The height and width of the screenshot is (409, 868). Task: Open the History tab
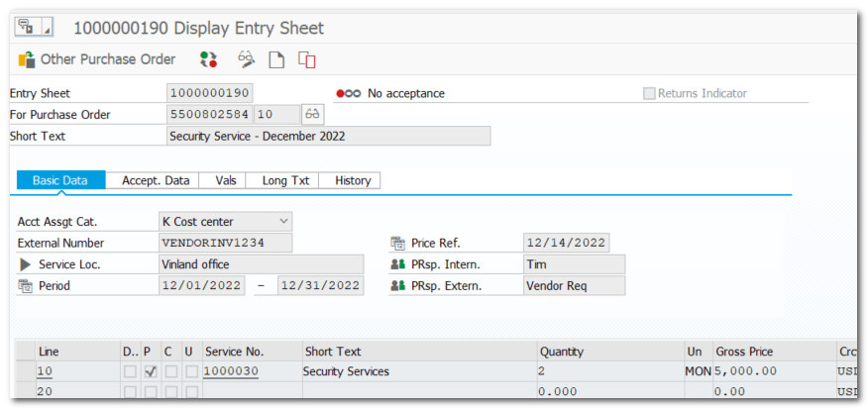point(353,180)
